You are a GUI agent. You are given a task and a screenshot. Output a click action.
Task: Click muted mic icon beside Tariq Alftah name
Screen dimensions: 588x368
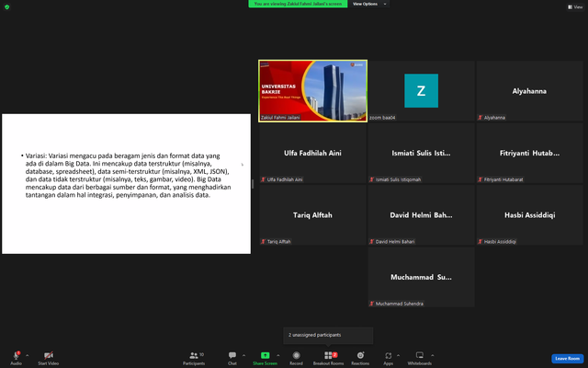tap(264, 241)
